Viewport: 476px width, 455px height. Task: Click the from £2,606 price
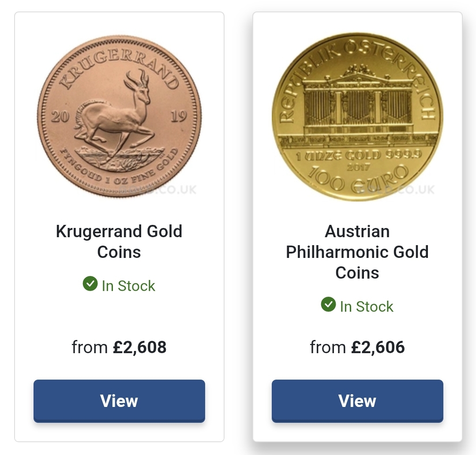pos(357,347)
